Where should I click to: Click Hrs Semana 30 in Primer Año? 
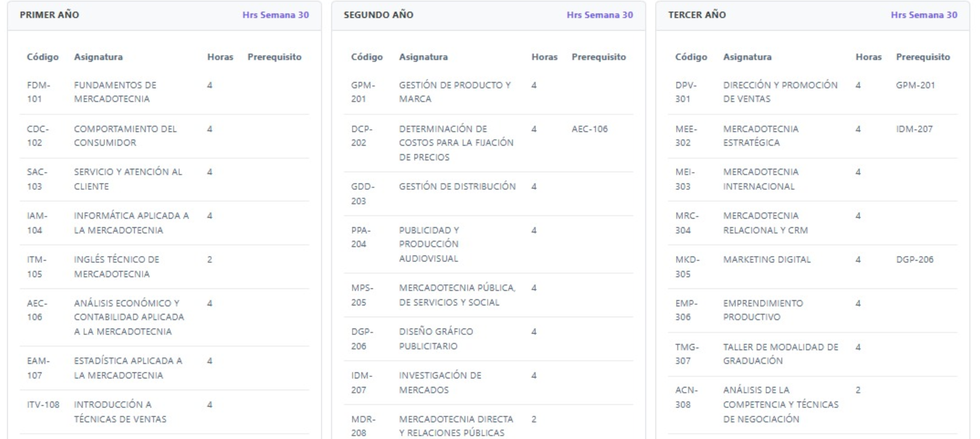pyautogui.click(x=276, y=15)
